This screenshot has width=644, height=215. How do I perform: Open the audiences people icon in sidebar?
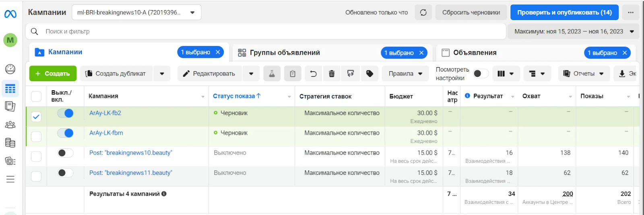pos(10,125)
